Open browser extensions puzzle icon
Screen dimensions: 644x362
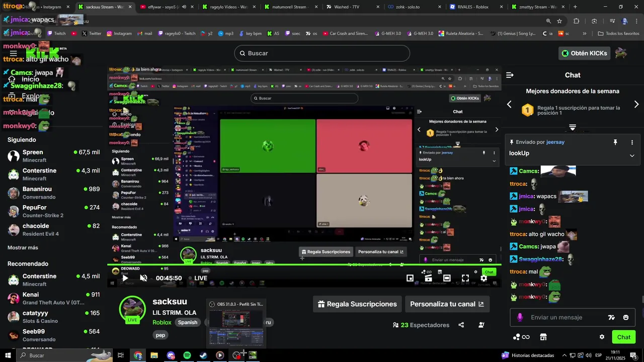point(577,21)
